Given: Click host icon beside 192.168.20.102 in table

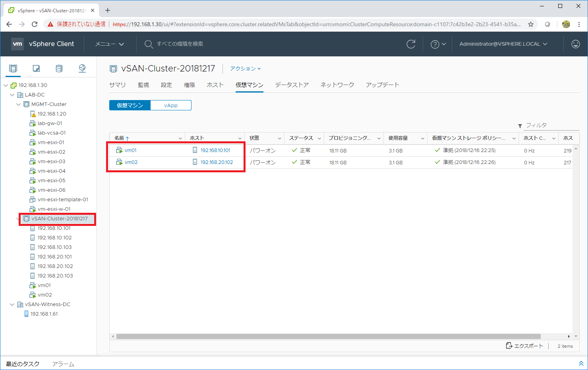Looking at the screenshot, I should (x=195, y=162).
